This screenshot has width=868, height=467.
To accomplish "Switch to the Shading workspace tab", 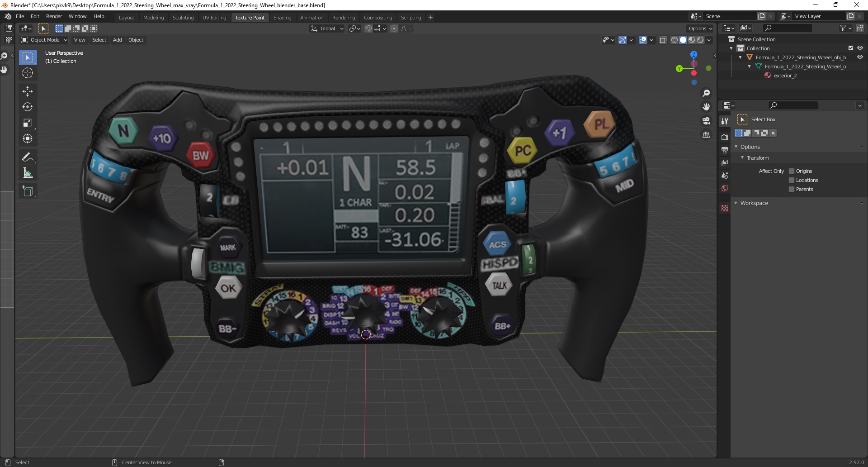I will tap(282, 18).
